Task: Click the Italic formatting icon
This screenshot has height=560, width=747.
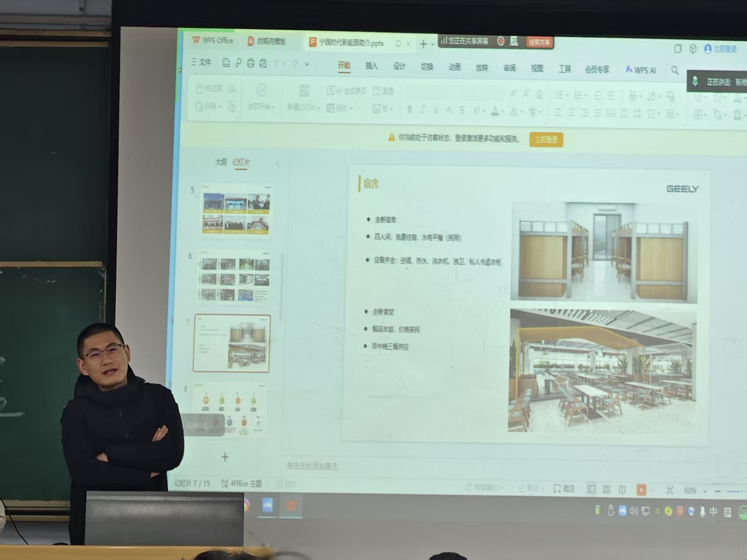Action: [x=423, y=109]
